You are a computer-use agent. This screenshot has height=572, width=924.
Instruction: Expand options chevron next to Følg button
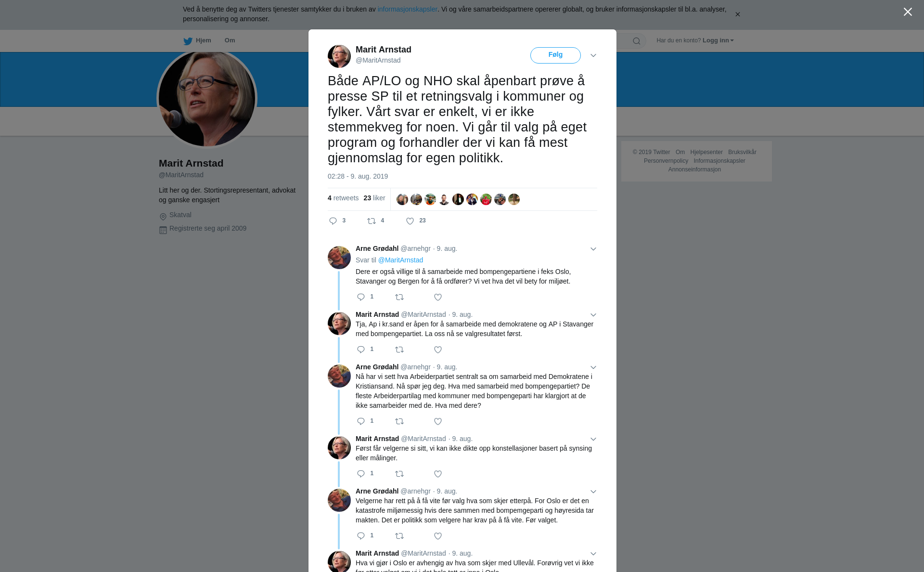pyautogui.click(x=593, y=55)
